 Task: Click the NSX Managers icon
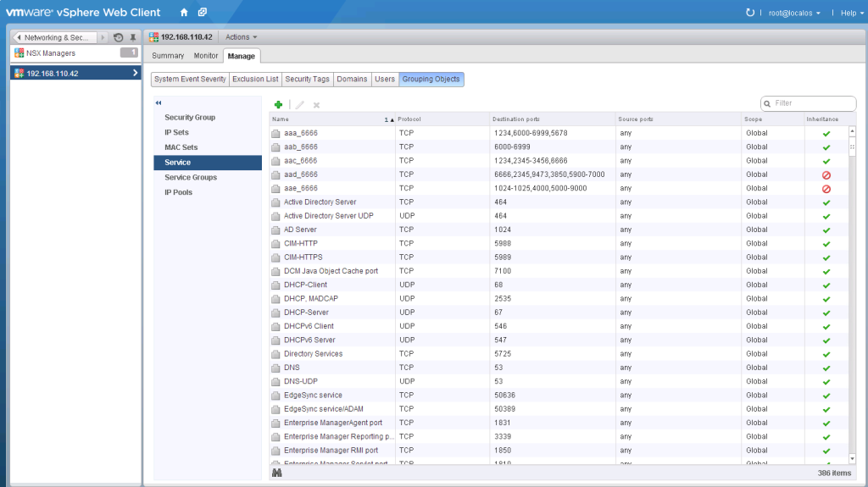[19, 53]
